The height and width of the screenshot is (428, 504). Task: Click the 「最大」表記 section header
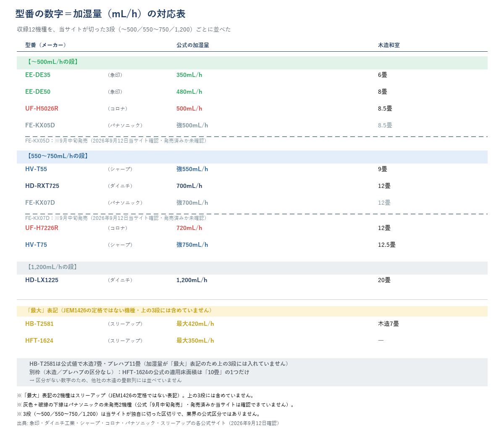252,311
